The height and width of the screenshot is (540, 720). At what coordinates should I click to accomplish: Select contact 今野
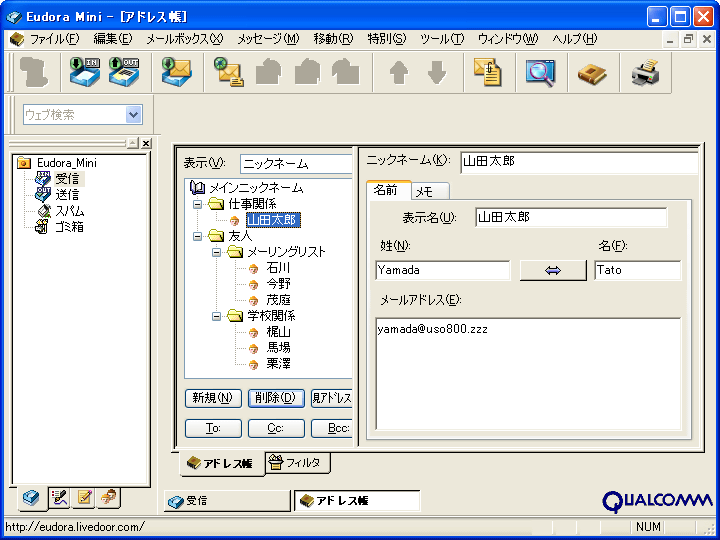(x=278, y=284)
